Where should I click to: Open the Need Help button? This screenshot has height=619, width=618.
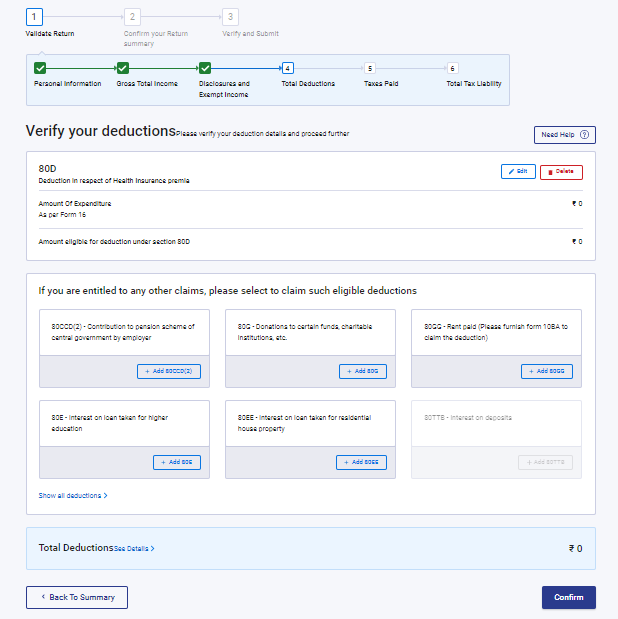tap(565, 135)
